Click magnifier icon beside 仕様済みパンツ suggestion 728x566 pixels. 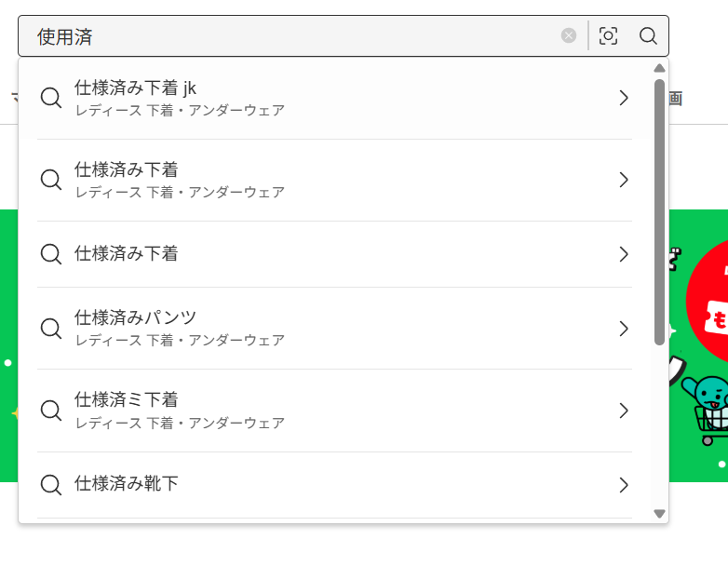(51, 328)
